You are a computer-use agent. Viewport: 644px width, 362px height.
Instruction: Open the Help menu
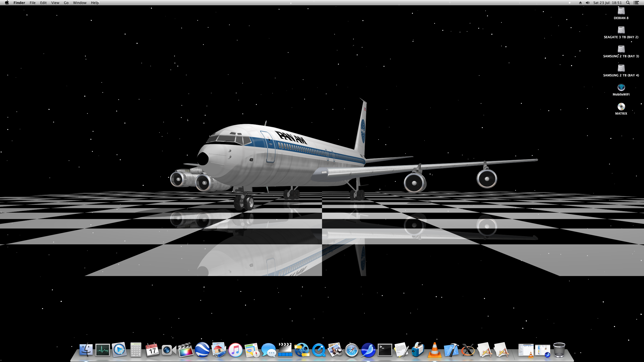click(x=95, y=3)
